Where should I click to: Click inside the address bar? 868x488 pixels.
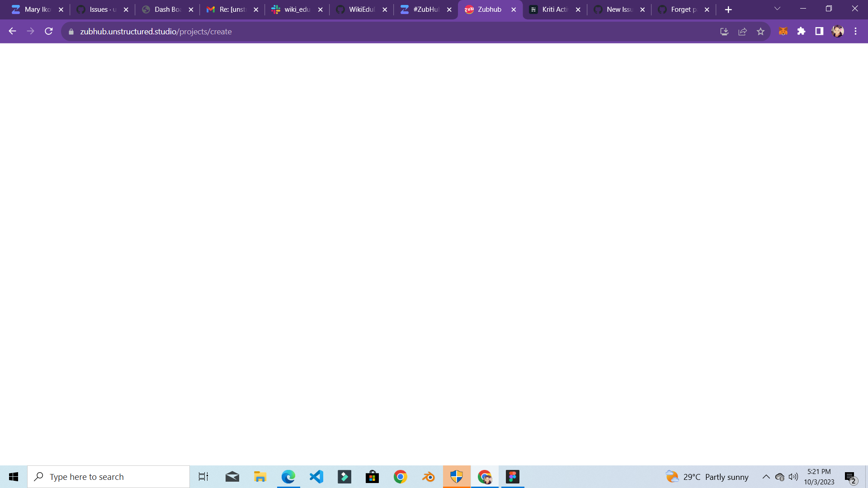(x=316, y=31)
